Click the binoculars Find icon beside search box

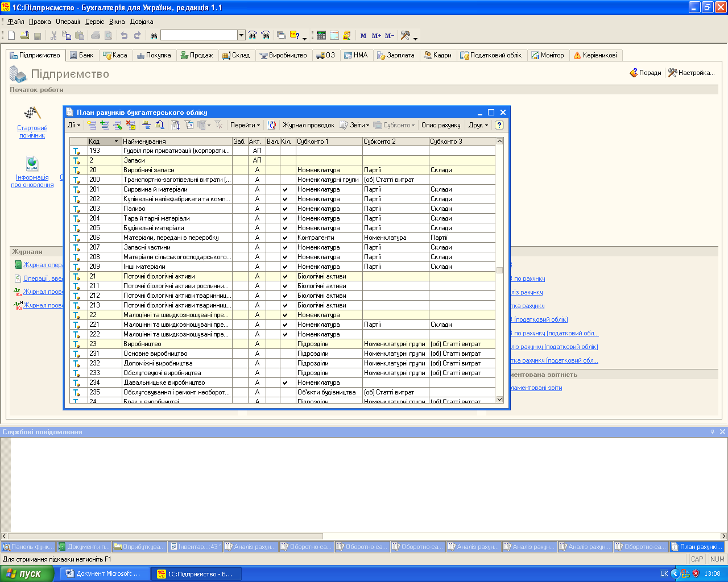tap(154, 35)
